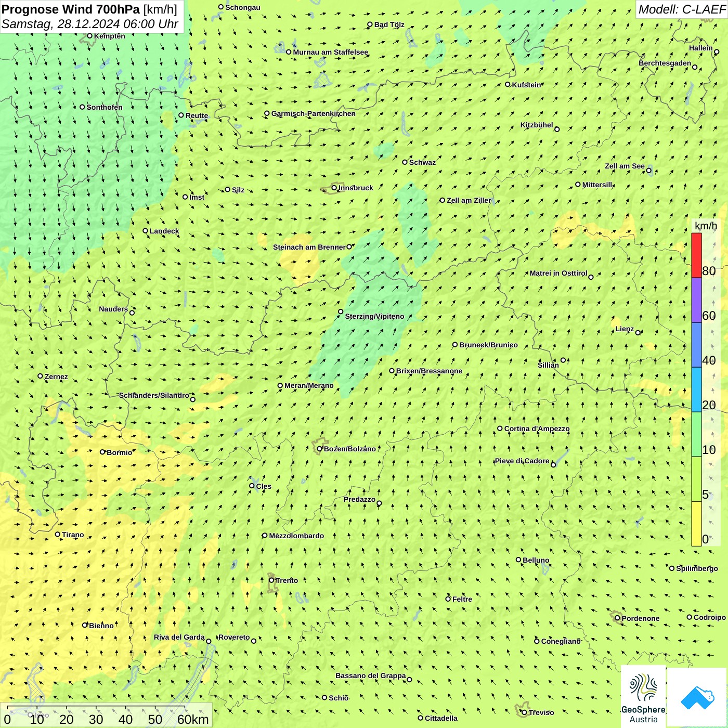The image size is (728, 728).
Task: Click the 'Schio' label
Action: 339,698
